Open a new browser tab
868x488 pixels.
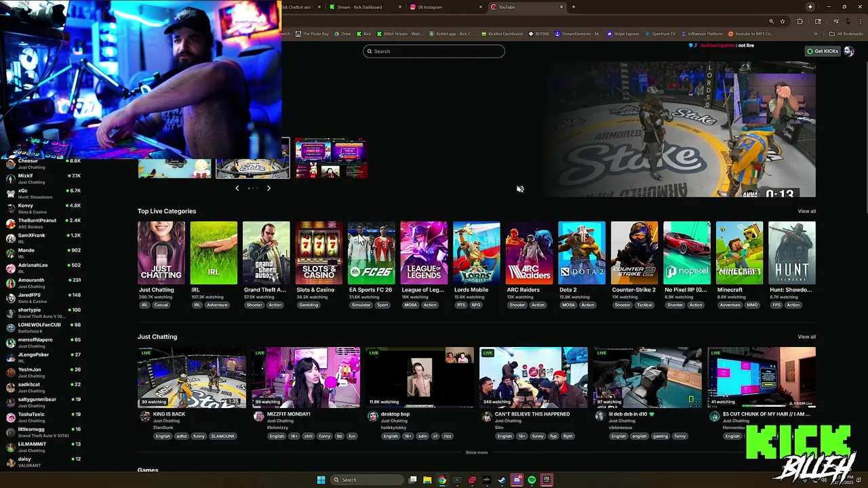(x=574, y=7)
